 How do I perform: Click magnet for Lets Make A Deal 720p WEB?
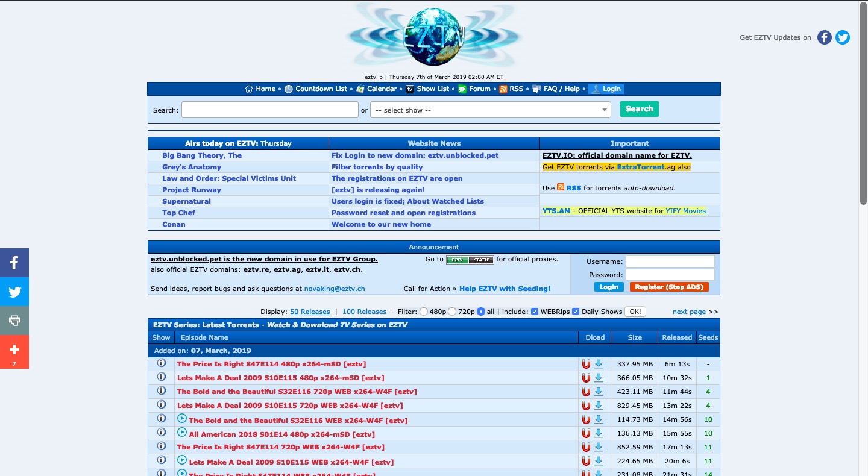(x=586, y=406)
